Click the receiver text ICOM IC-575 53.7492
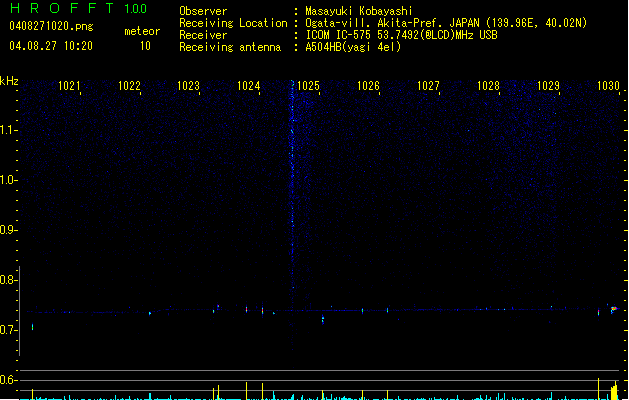The height and width of the screenshot is (400, 629). pos(401,35)
